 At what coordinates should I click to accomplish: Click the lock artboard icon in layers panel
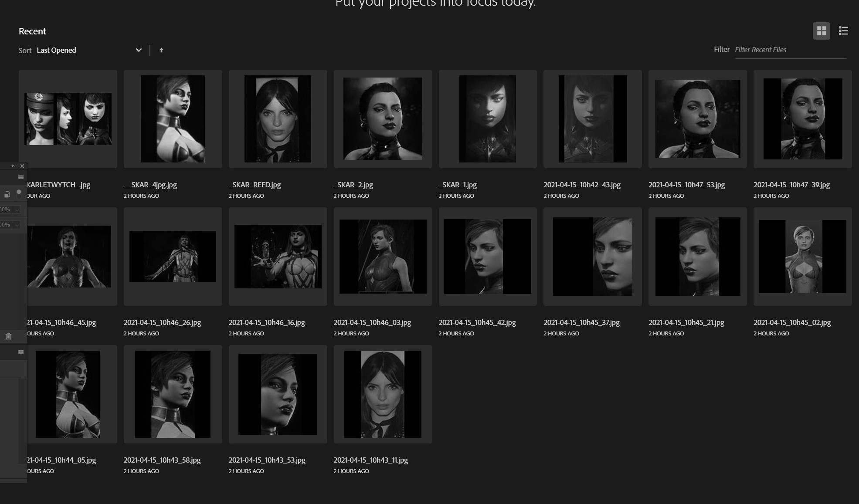(7, 194)
